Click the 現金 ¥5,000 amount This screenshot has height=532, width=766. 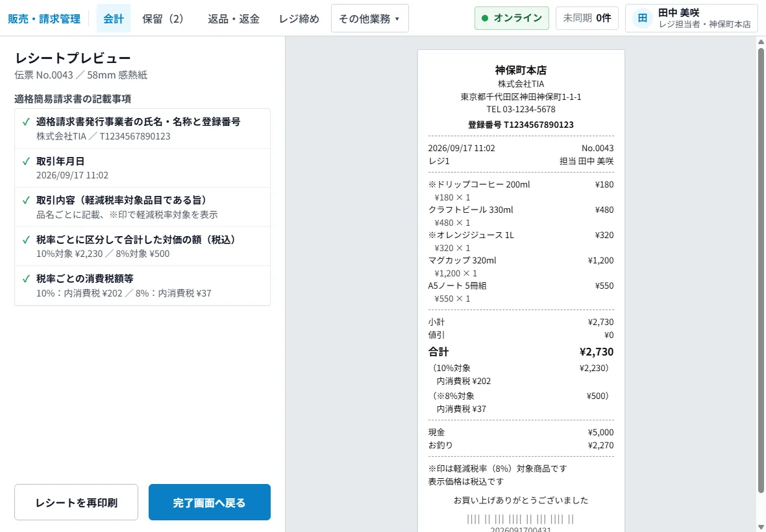601,433
